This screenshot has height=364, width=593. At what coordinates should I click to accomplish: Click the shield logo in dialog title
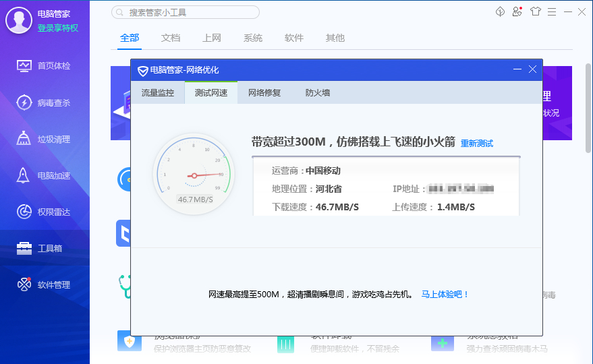click(142, 71)
